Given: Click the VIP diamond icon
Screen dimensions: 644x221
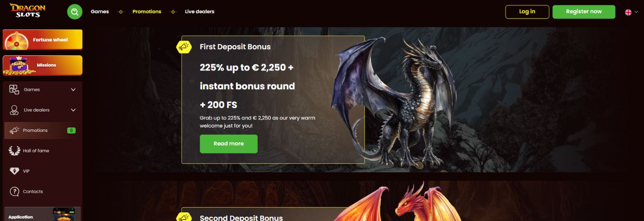Looking at the screenshot, I should 14,171.
